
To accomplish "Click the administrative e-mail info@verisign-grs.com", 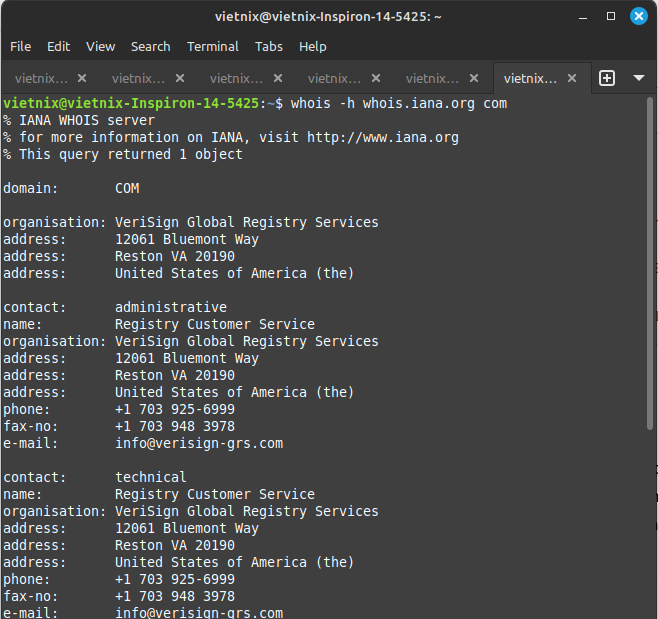I will pos(199,443).
